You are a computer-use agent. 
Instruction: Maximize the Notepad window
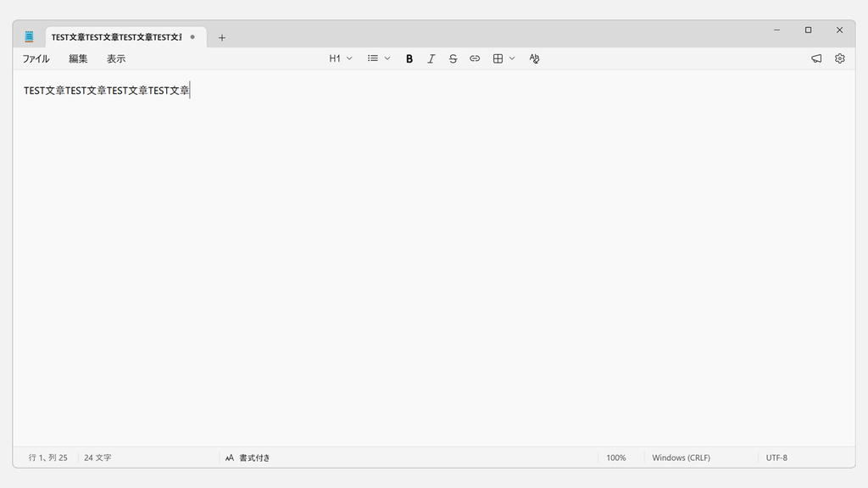[x=808, y=30]
